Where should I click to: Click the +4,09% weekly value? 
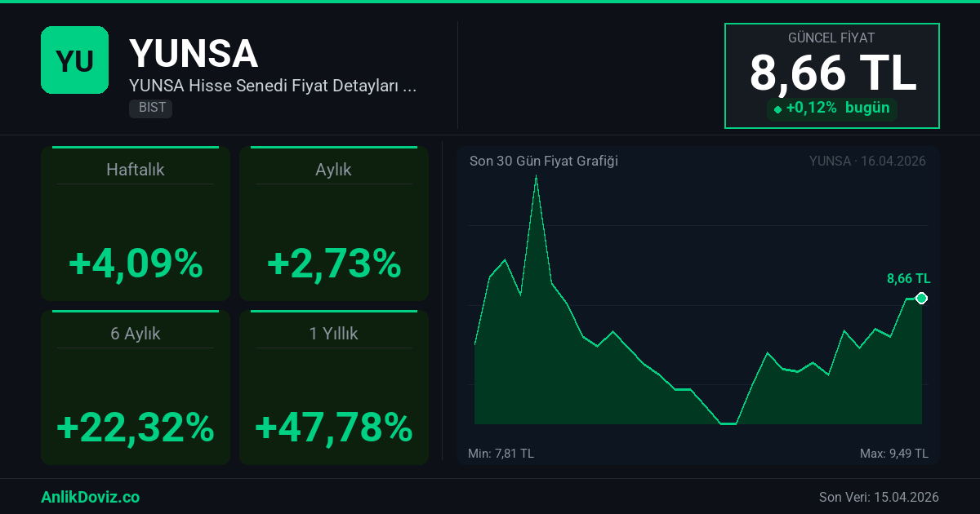pos(136,264)
